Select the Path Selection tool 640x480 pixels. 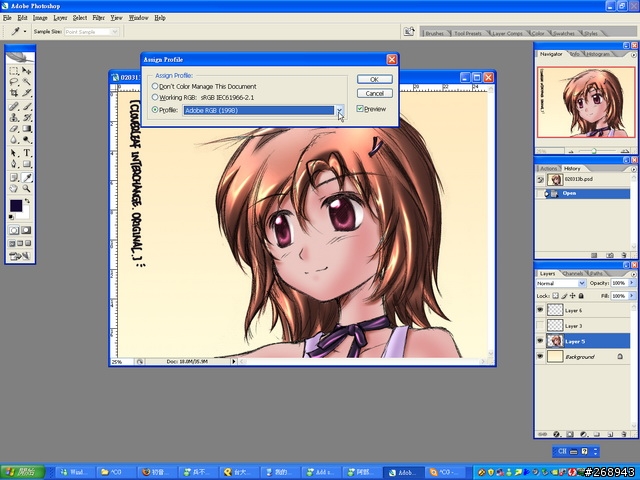coord(14,153)
